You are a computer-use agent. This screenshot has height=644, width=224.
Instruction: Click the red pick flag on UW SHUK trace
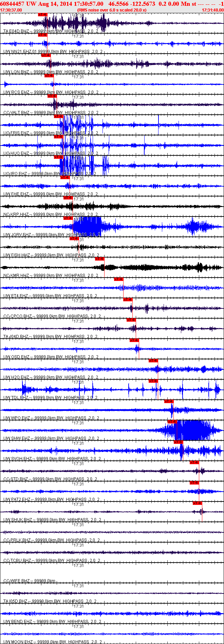coord(197,503)
